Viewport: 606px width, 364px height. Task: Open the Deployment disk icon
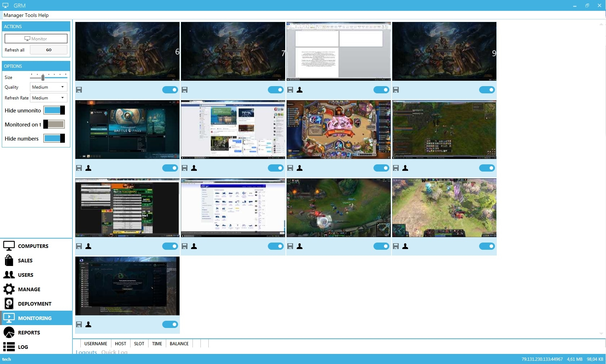(x=9, y=303)
